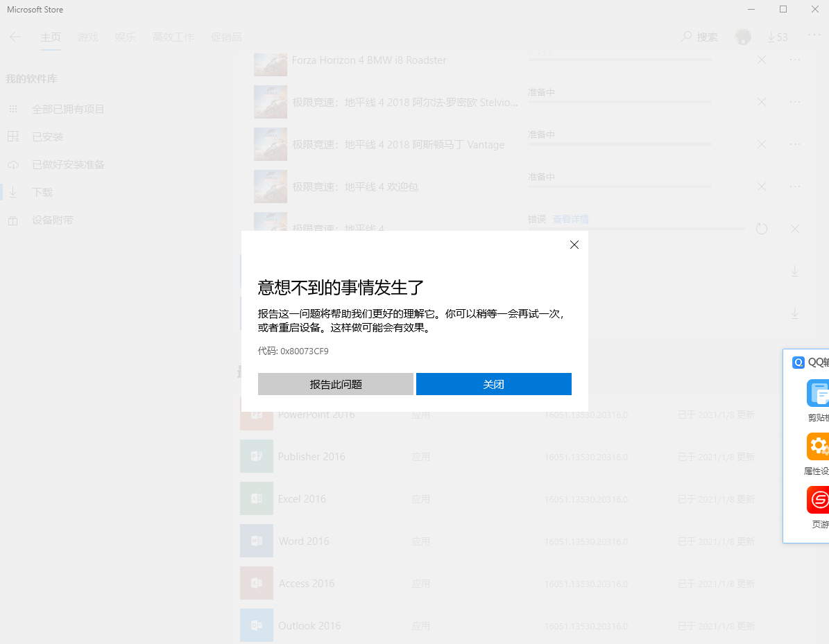Click the user profile avatar
Image resolution: width=829 pixels, height=644 pixels.
coord(742,37)
